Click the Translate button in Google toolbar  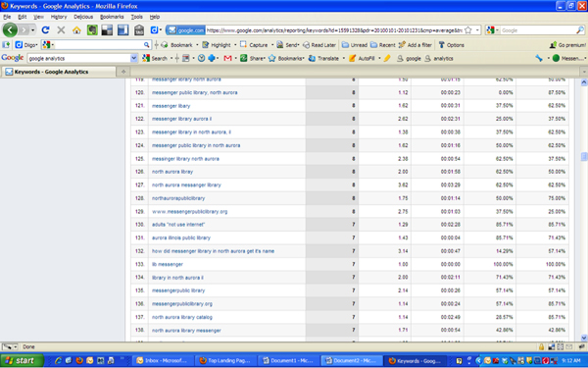click(x=323, y=58)
